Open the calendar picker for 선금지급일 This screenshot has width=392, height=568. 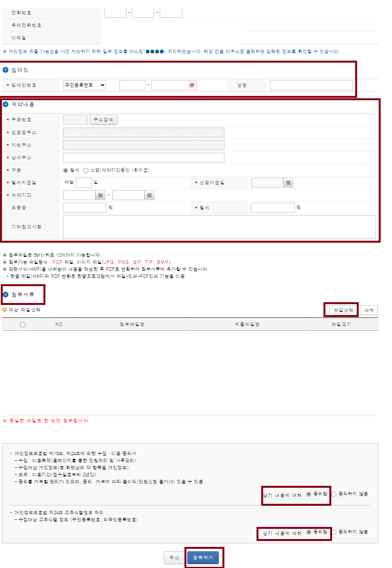(x=288, y=182)
